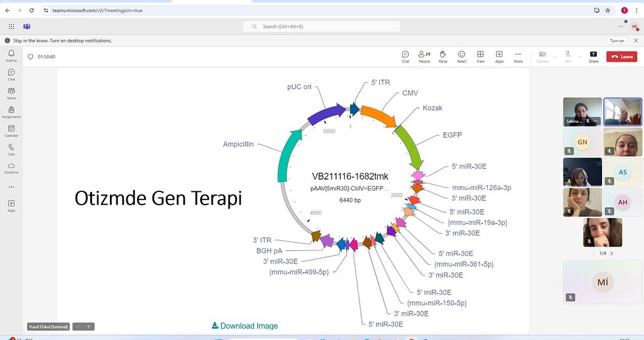
Task: Zoom in shared content with plus button
Action: click(x=89, y=327)
